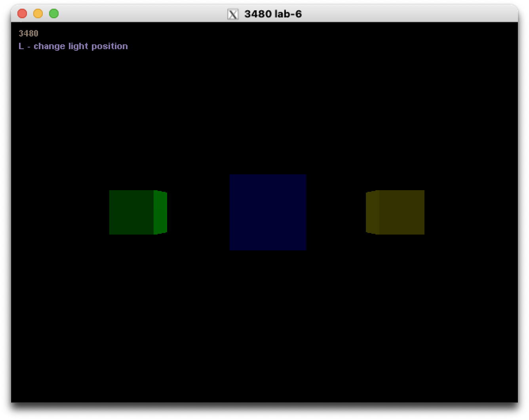Select the olive yellow cube's front face
Image resolution: width=529 pixels, height=420 pixels.
pos(402,212)
